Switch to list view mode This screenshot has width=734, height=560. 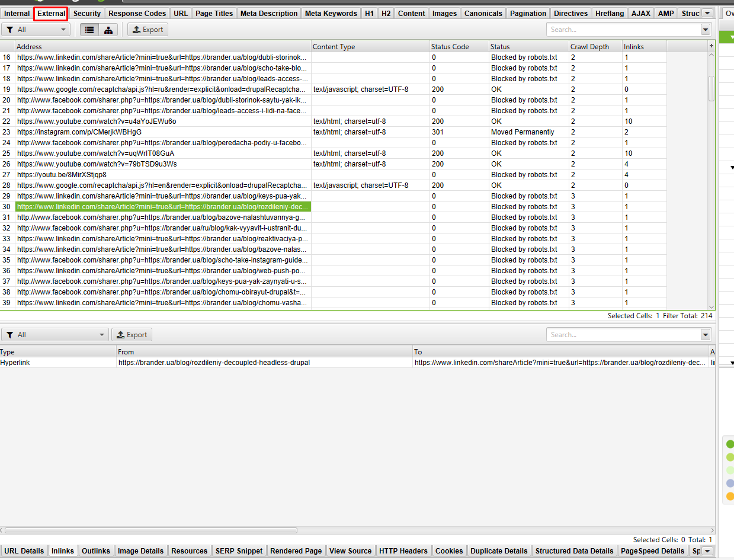(89, 30)
